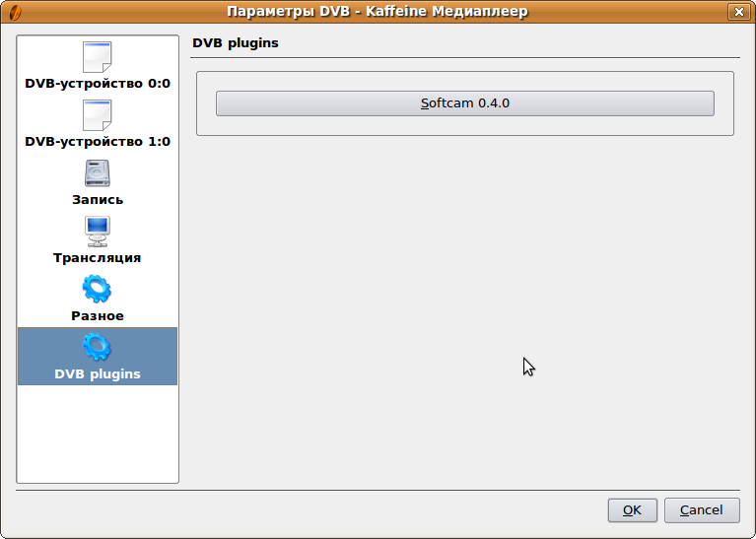Viewport: 756px width, 539px height.
Task: Switch to 'DVB-устройство 1:0' label in sidebar
Action: (98, 142)
